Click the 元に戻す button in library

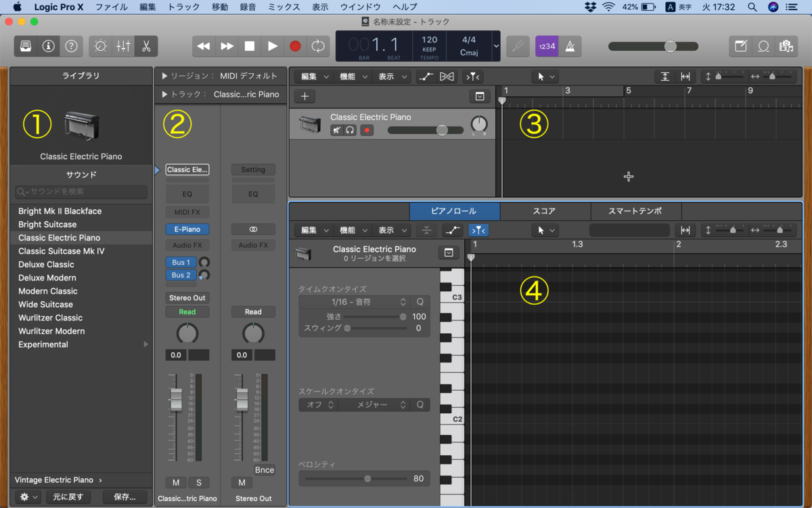tap(68, 496)
